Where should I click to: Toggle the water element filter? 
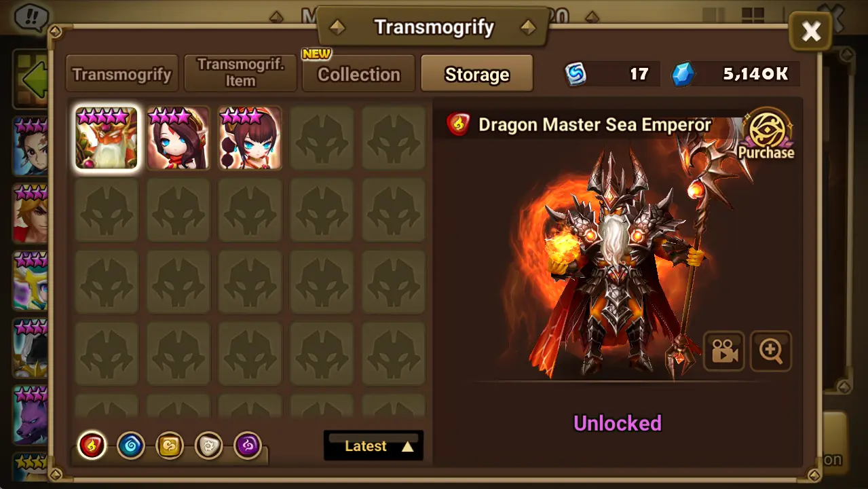click(130, 446)
